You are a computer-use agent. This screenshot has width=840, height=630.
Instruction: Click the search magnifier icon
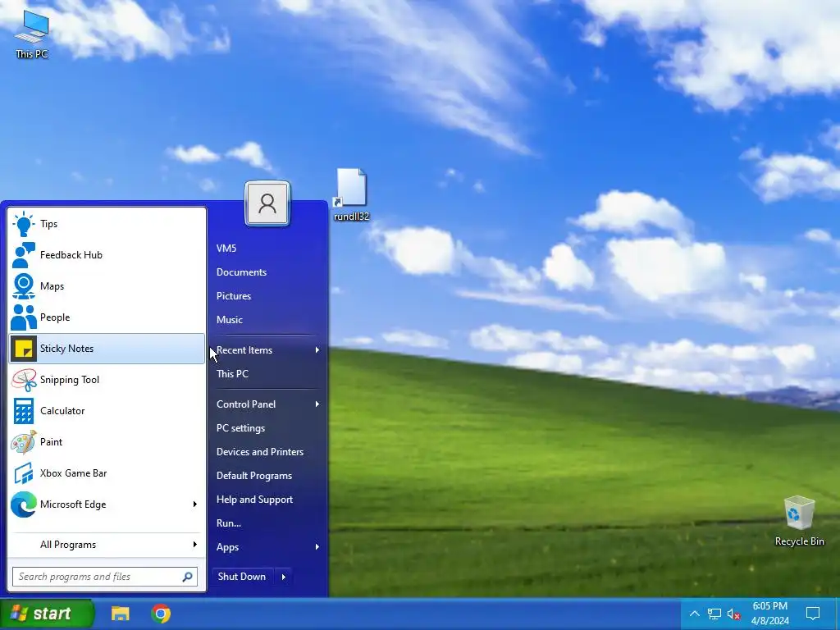[x=188, y=577]
